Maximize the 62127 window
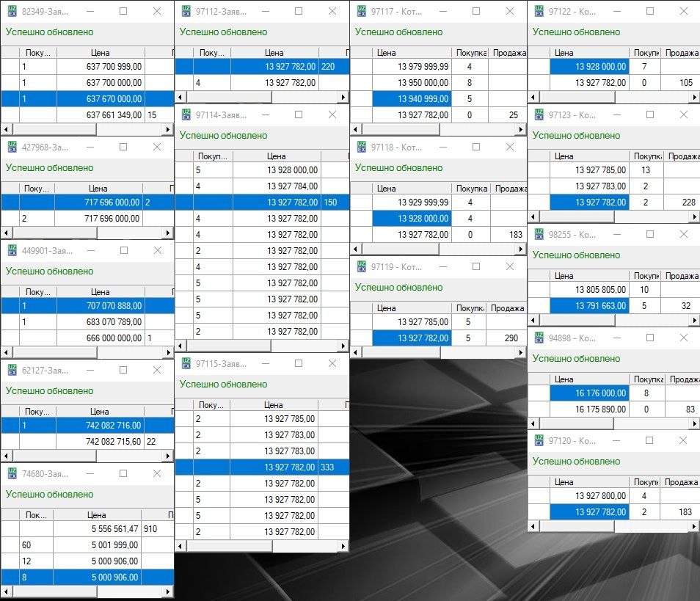 click(124, 371)
